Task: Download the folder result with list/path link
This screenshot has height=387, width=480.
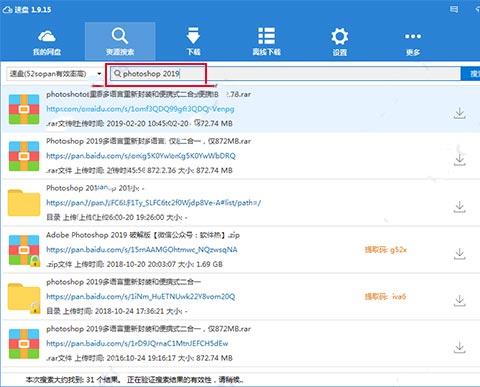Action: (x=460, y=207)
